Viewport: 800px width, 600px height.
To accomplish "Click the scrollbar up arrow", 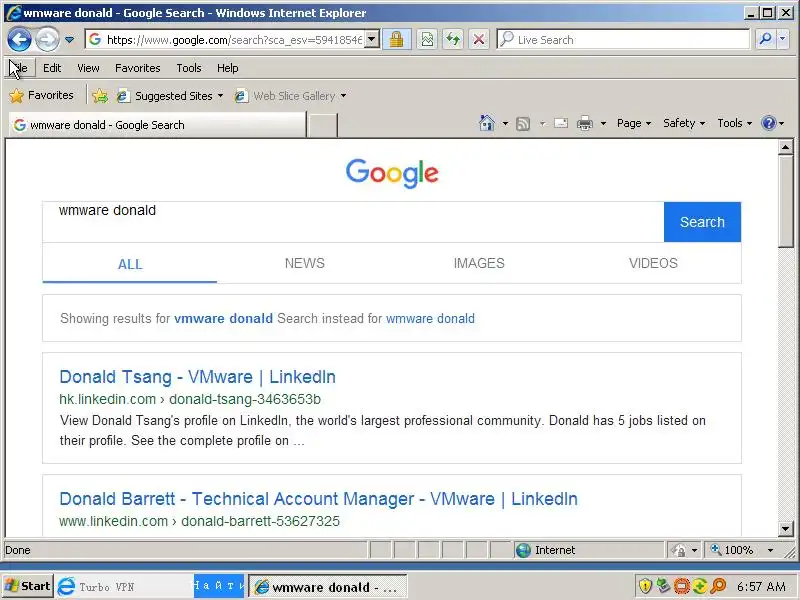I will coord(785,147).
